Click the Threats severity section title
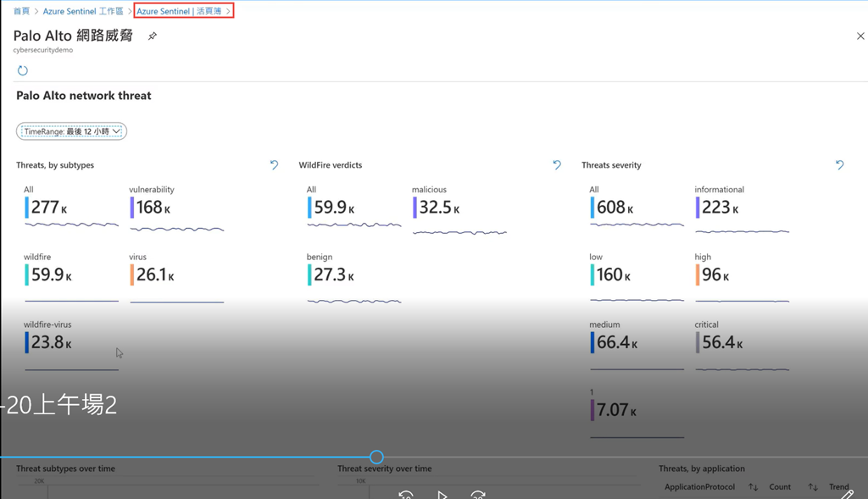Screen dimensions: 868x499 click(611, 165)
